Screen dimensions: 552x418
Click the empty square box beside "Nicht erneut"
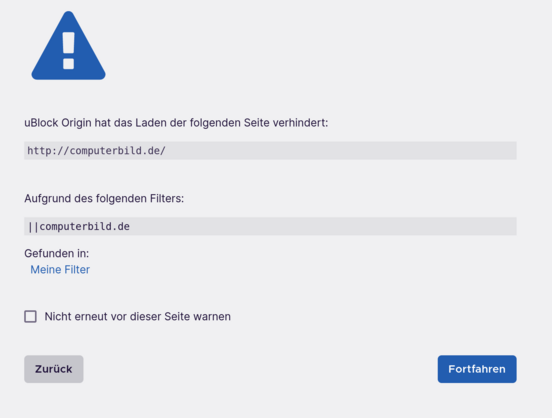[x=30, y=316]
